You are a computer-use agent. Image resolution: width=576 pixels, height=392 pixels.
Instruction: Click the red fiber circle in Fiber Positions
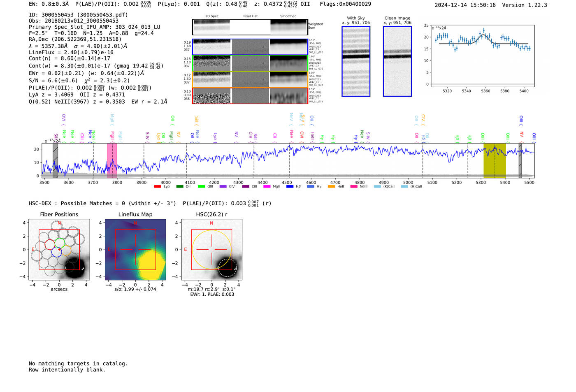50,244
